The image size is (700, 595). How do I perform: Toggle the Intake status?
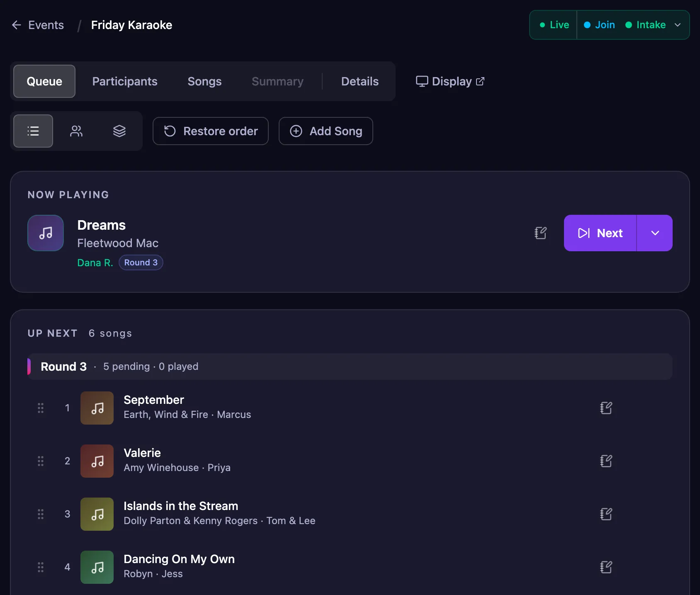(645, 25)
